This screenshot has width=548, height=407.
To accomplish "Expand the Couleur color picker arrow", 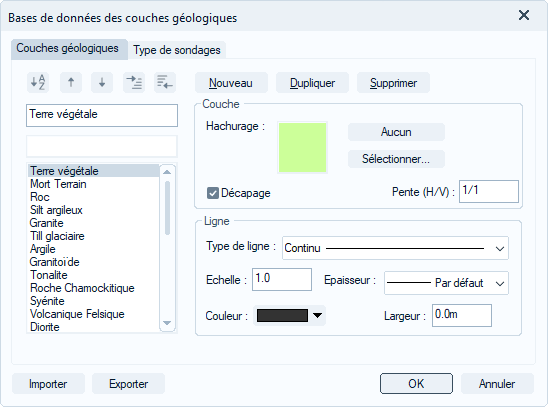I will [x=317, y=315].
